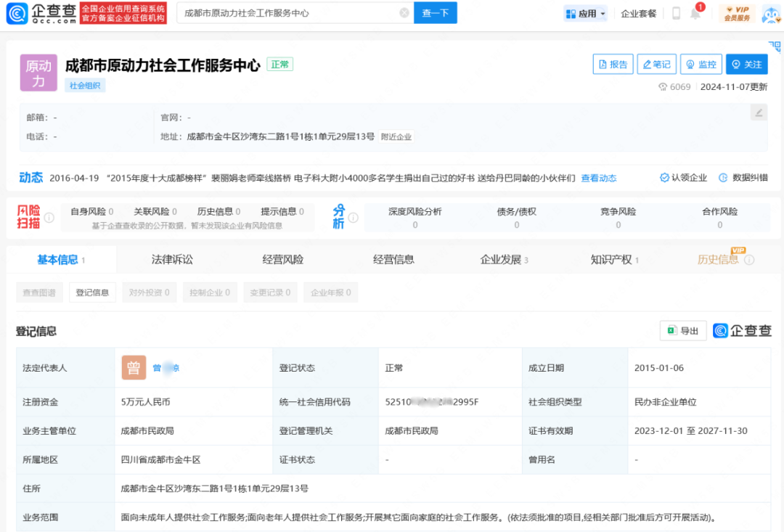The width and height of the screenshot is (784, 532).
Task: Click 关联风险 0 entry
Action: 155,211
